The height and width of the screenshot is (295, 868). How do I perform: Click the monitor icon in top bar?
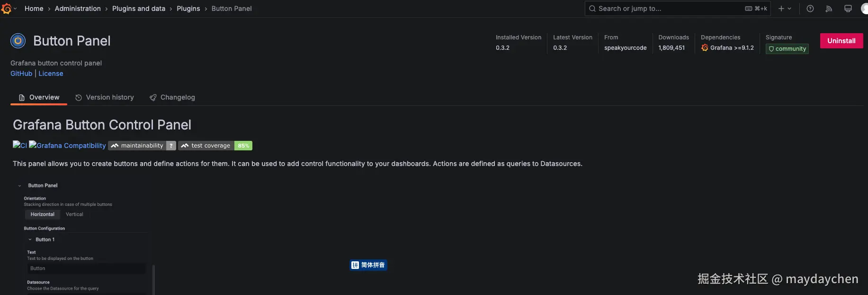click(848, 9)
